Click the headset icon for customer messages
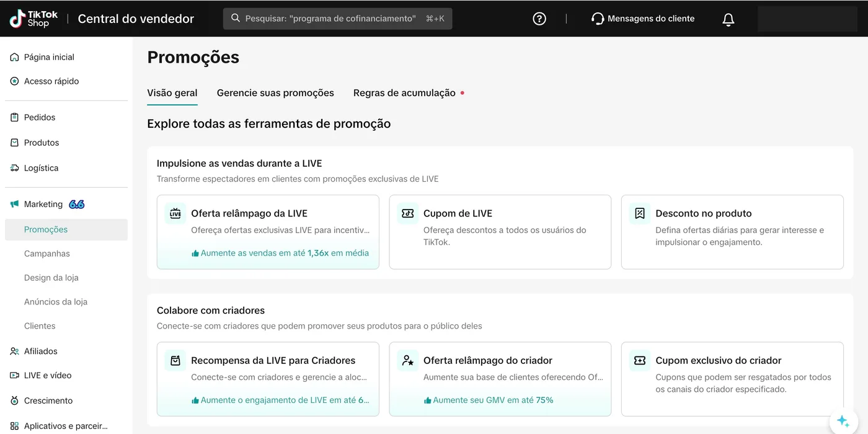 pyautogui.click(x=598, y=19)
